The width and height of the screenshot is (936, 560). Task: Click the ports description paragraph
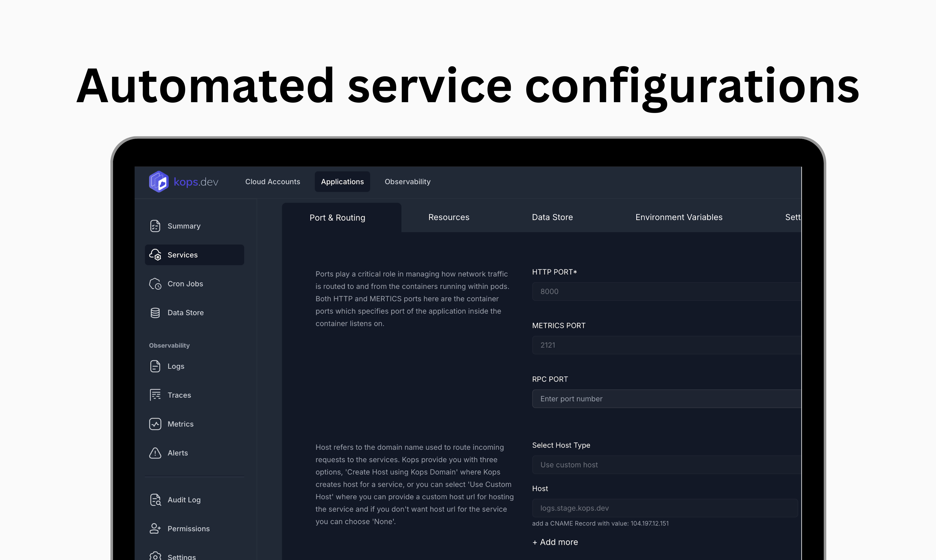[412, 298]
